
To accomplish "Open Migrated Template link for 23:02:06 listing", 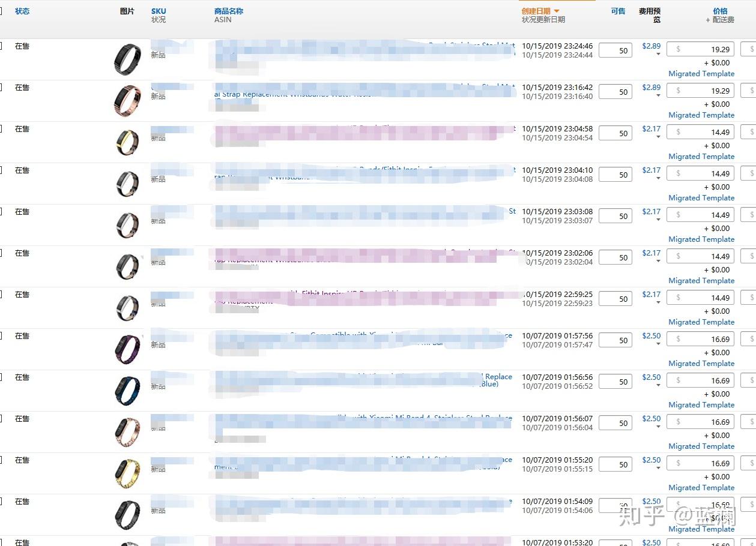I will pyautogui.click(x=701, y=281).
